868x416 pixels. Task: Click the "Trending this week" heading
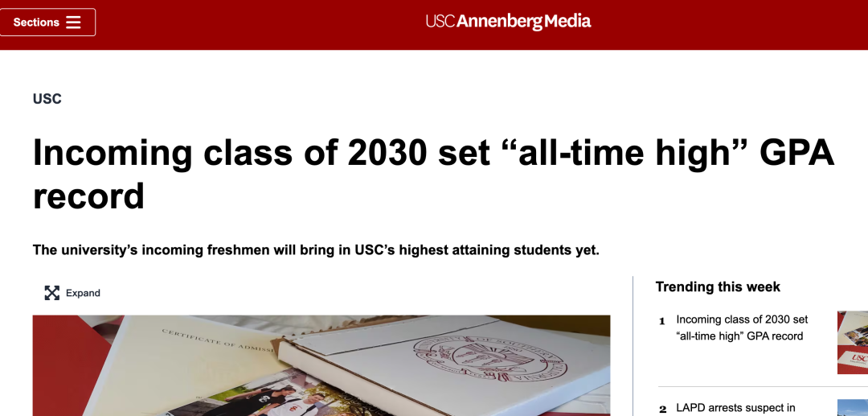[718, 287]
